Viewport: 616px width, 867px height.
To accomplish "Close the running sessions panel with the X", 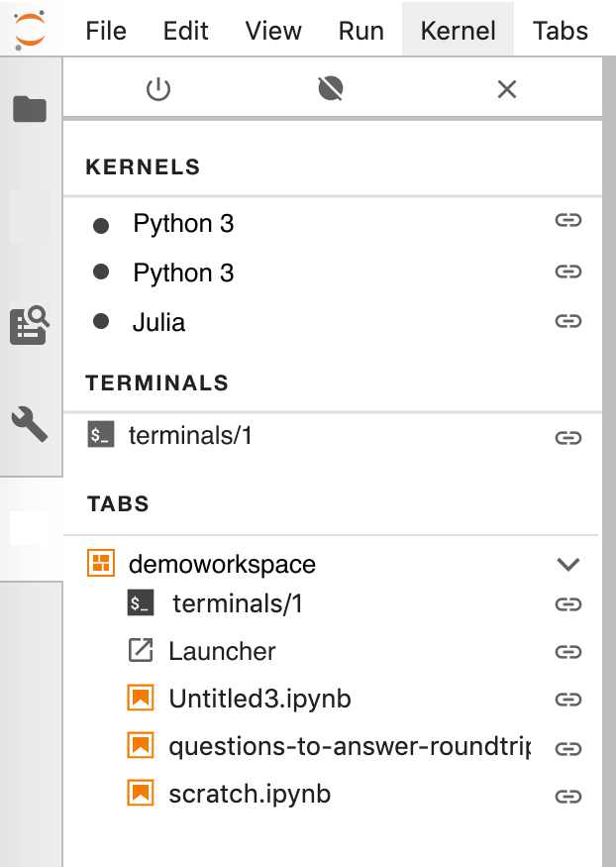I will coord(506,88).
